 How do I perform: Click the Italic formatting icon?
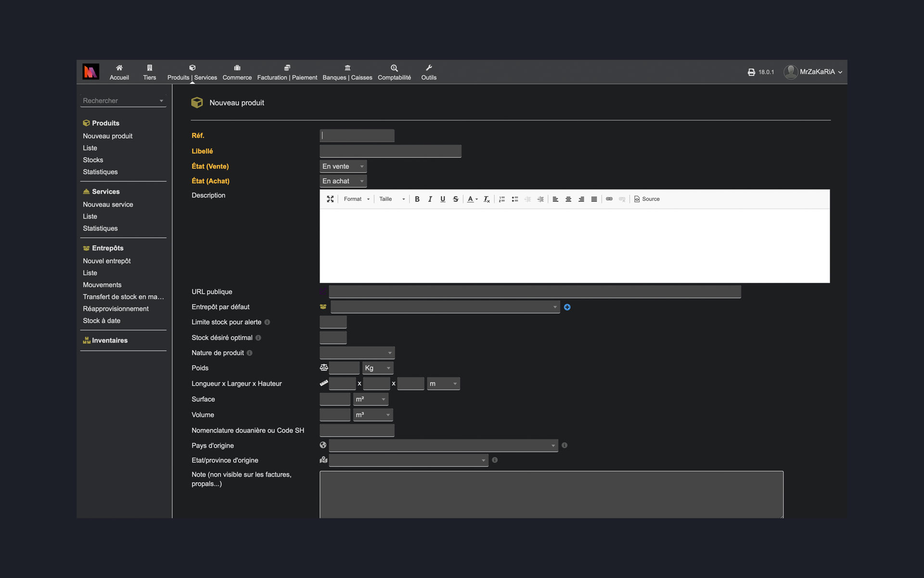pyautogui.click(x=429, y=199)
